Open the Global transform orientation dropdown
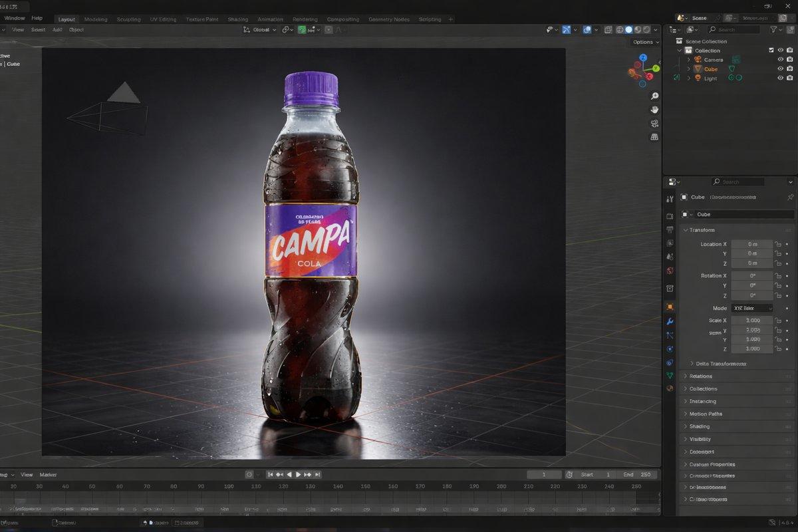 point(261,29)
